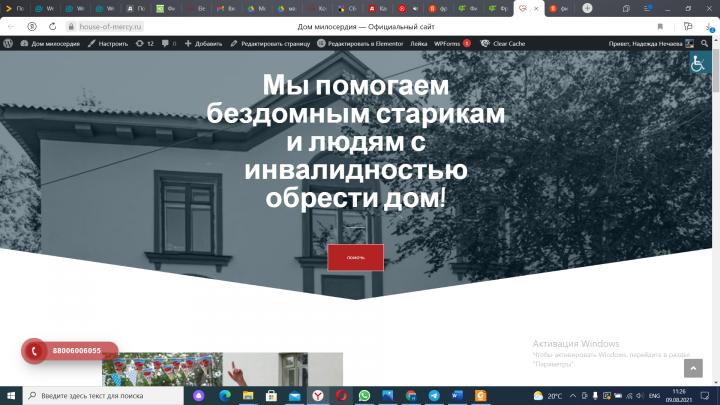
Task: Open Настроить customizer link
Action: [108, 44]
